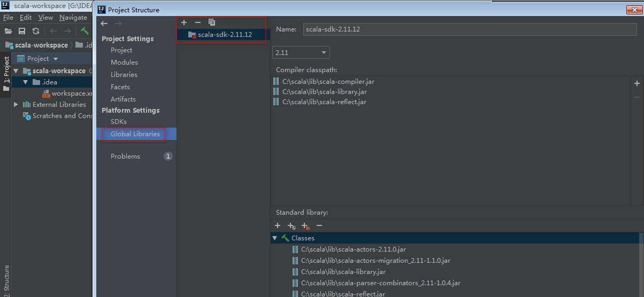Collapse the Classes node in Standard library
Image resolution: width=644 pixels, height=297 pixels.
(x=275, y=238)
